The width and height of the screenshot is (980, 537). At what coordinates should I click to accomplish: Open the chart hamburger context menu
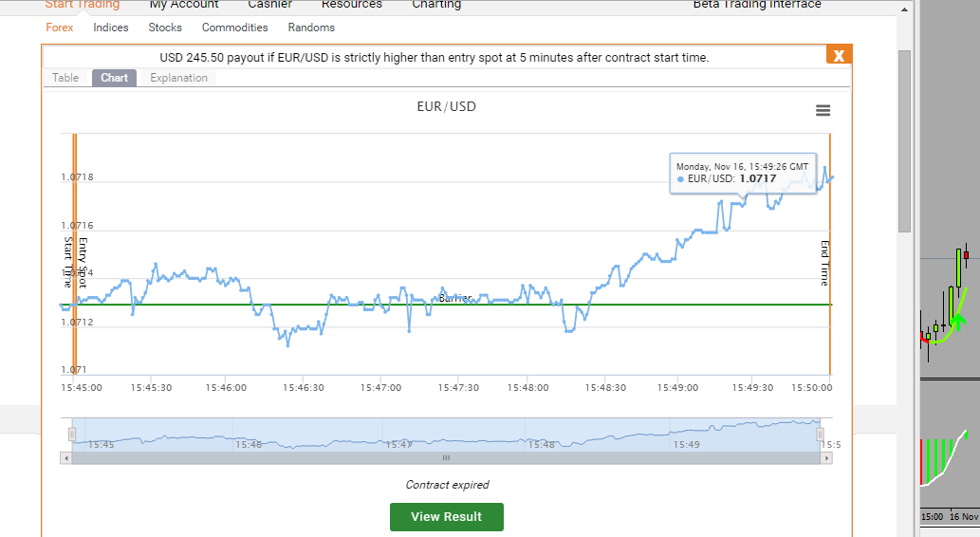823,111
